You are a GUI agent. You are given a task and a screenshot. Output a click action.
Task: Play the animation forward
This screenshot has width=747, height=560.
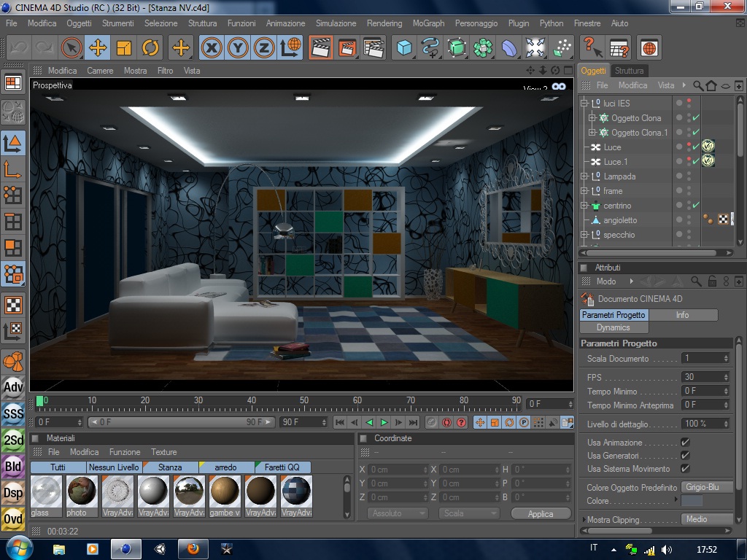[384, 422]
